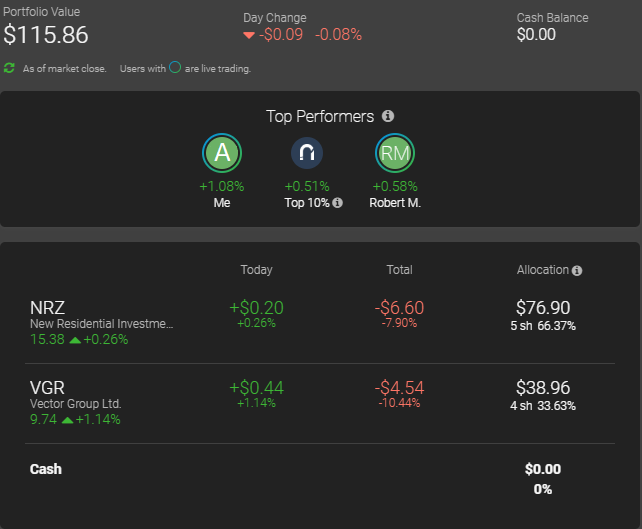Click the Robert M. name label
Viewport: 642px width, 529px height.
tap(394, 202)
